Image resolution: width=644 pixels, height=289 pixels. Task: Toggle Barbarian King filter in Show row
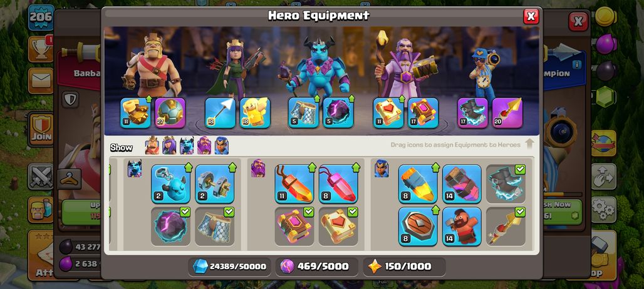[x=152, y=146]
